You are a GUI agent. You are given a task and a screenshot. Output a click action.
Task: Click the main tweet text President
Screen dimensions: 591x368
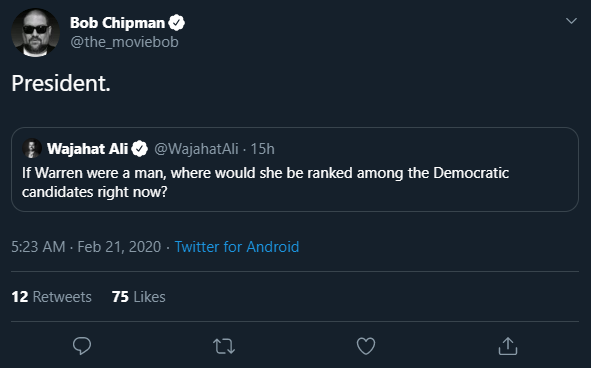61,83
